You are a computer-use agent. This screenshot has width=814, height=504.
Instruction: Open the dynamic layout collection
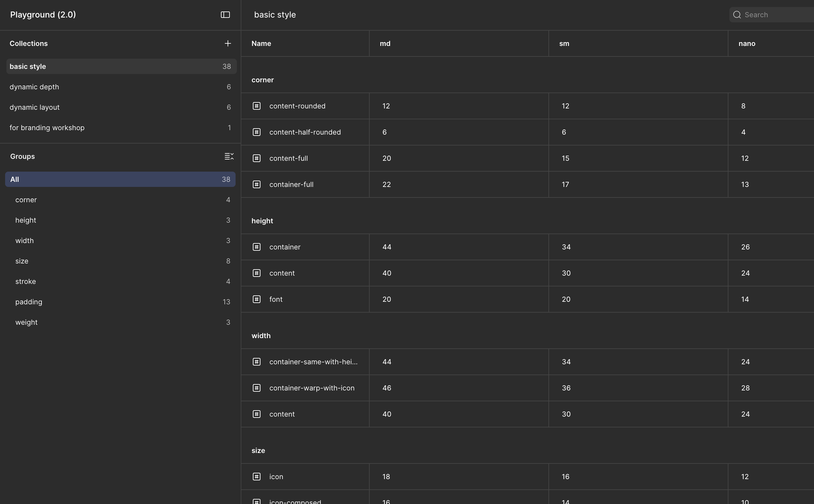[121, 107]
